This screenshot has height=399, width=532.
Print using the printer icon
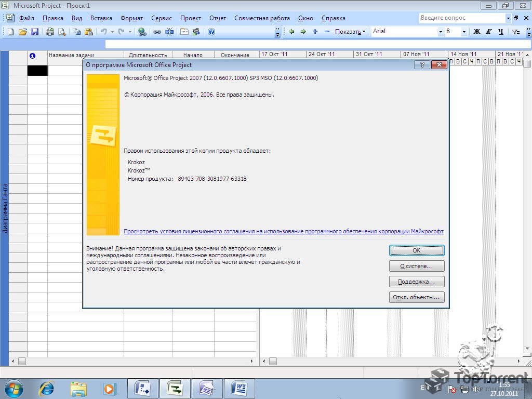click(x=50, y=32)
